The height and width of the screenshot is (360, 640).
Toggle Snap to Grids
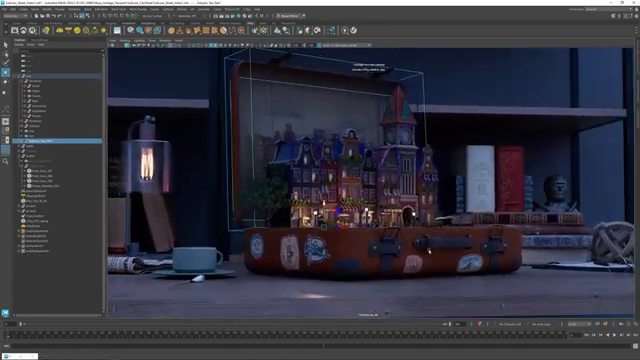click(104, 16)
